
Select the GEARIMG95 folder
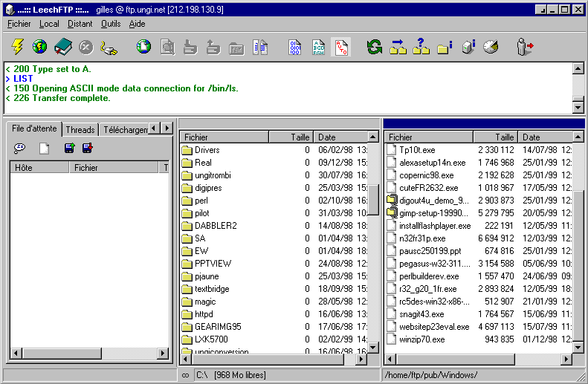218,327
